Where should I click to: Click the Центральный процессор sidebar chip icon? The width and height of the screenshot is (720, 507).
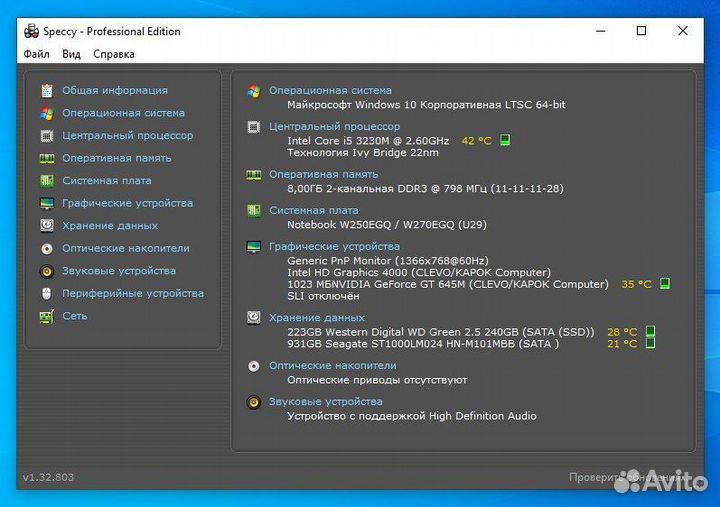(x=47, y=135)
